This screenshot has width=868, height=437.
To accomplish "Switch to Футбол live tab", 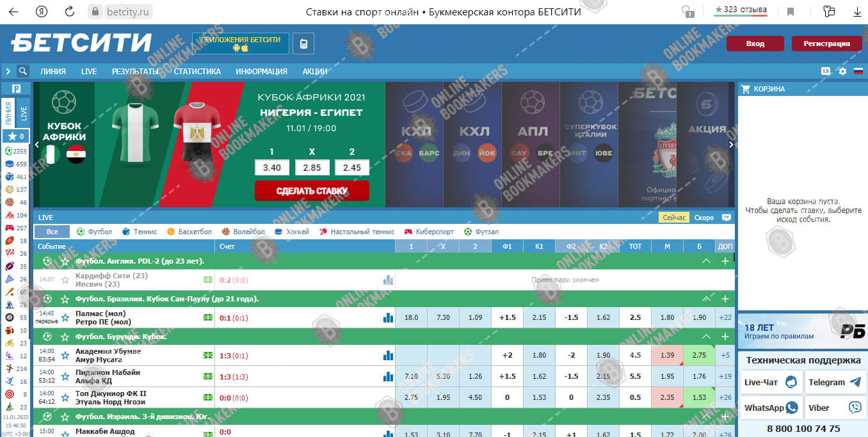I will (x=94, y=232).
